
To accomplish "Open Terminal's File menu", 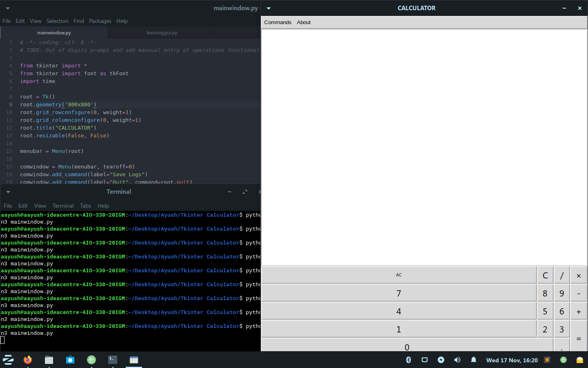I will (x=8, y=206).
